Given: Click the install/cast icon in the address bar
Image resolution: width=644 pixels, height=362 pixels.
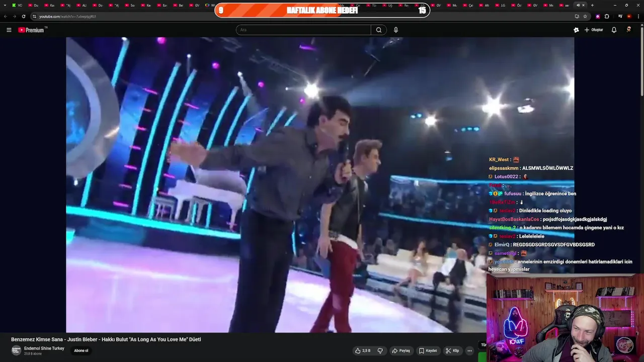Looking at the screenshot, I should [577, 16].
